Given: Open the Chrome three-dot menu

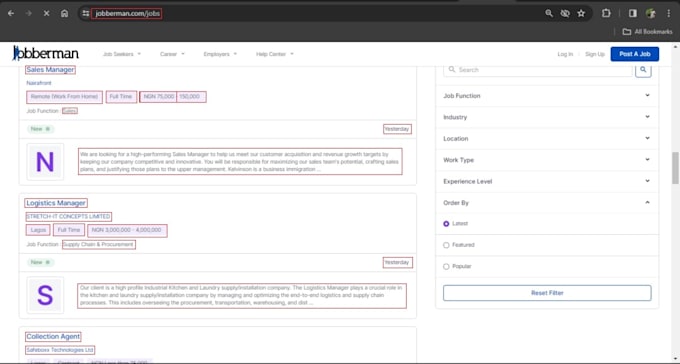Looking at the screenshot, I should click(x=669, y=13).
